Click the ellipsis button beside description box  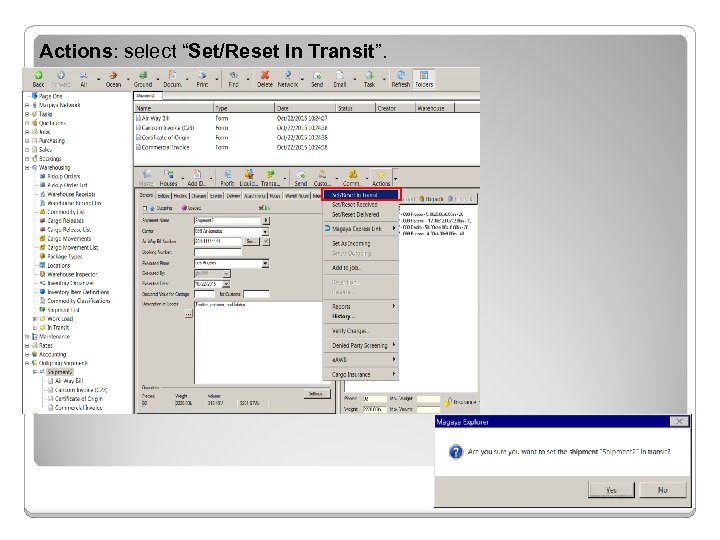(x=188, y=314)
